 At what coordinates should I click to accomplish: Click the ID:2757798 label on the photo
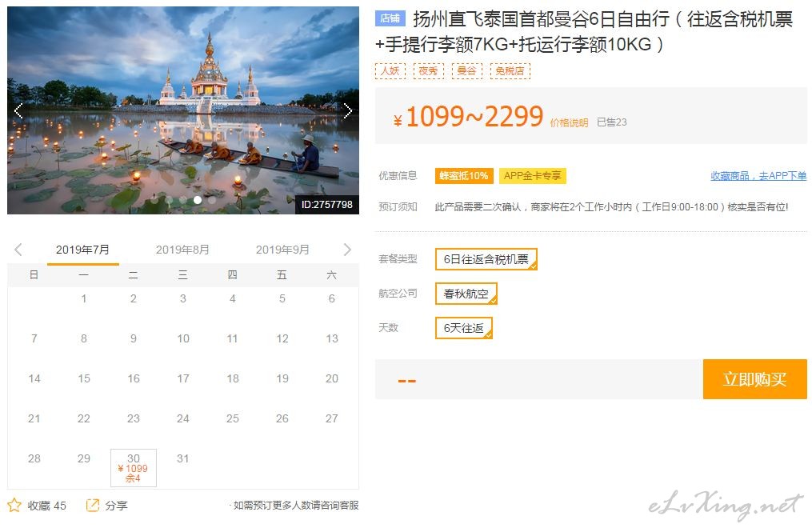click(326, 205)
